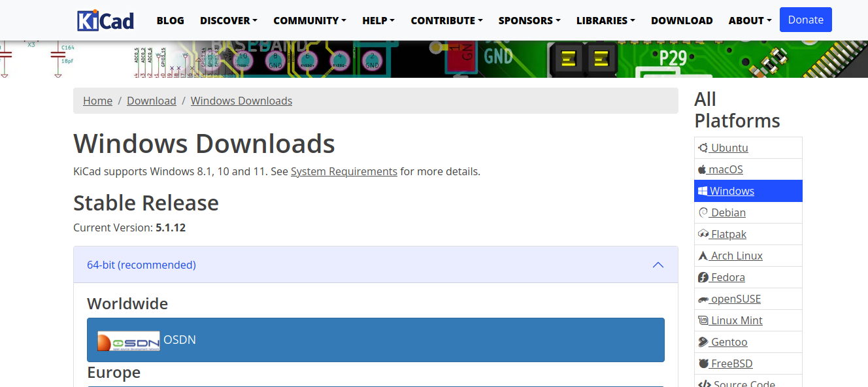
Task: Click Windows Downloads breadcrumb link
Action: point(241,101)
